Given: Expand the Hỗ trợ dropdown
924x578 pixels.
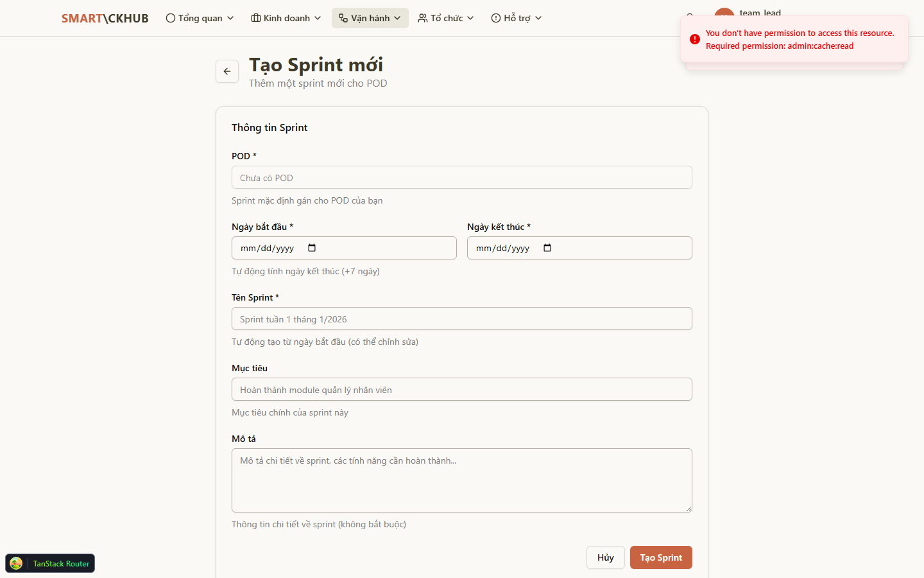Looking at the screenshot, I should (x=516, y=18).
